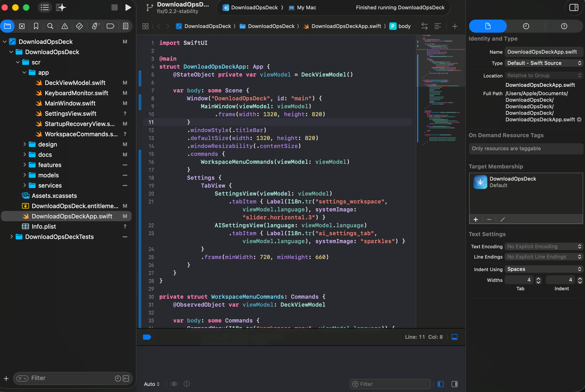Edit target membership pencil icon

tap(502, 220)
